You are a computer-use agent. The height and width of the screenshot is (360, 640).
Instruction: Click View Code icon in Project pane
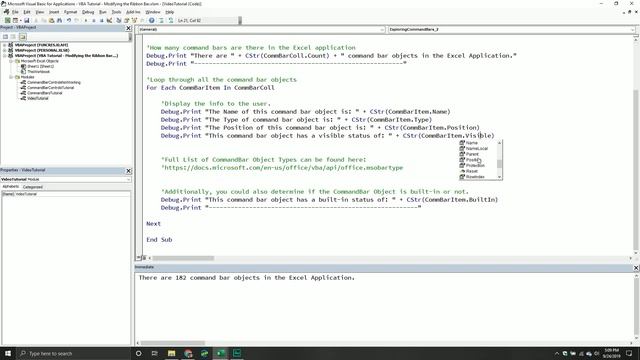click(x=6, y=37)
